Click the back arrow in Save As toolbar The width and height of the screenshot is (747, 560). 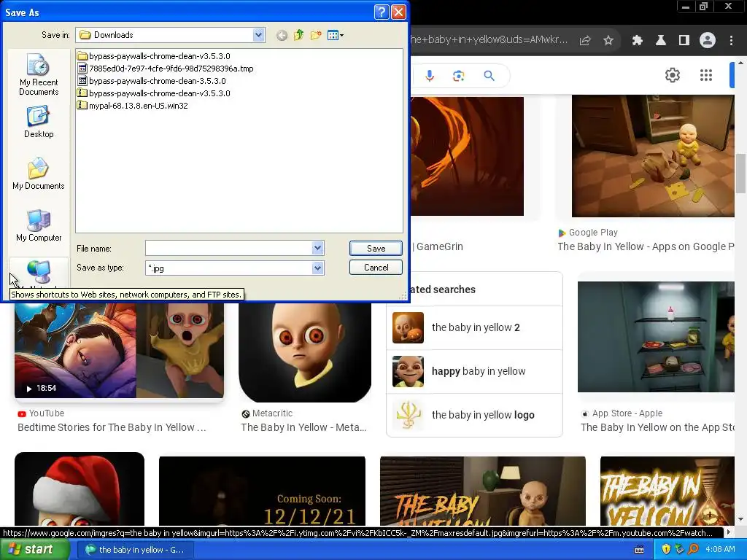(282, 35)
